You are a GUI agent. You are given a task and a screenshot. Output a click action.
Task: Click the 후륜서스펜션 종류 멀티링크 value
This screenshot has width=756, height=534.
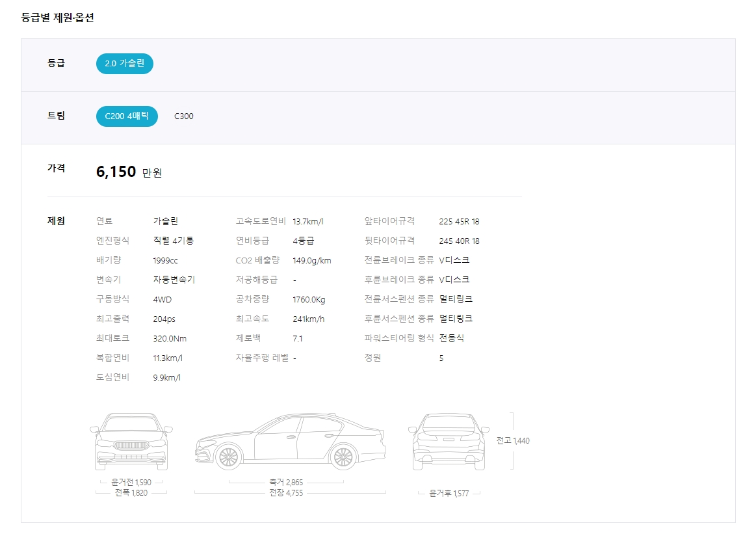[456, 319]
